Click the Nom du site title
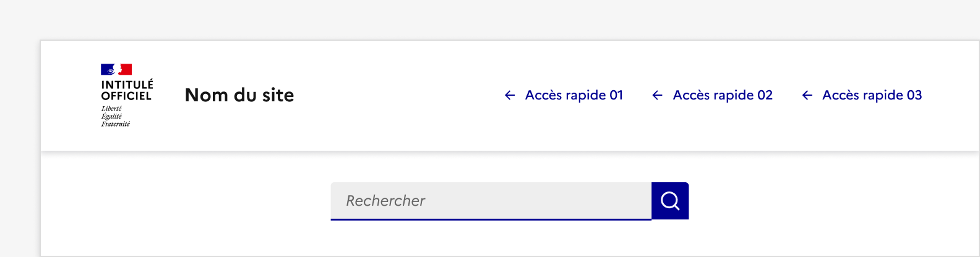 pyautogui.click(x=239, y=95)
